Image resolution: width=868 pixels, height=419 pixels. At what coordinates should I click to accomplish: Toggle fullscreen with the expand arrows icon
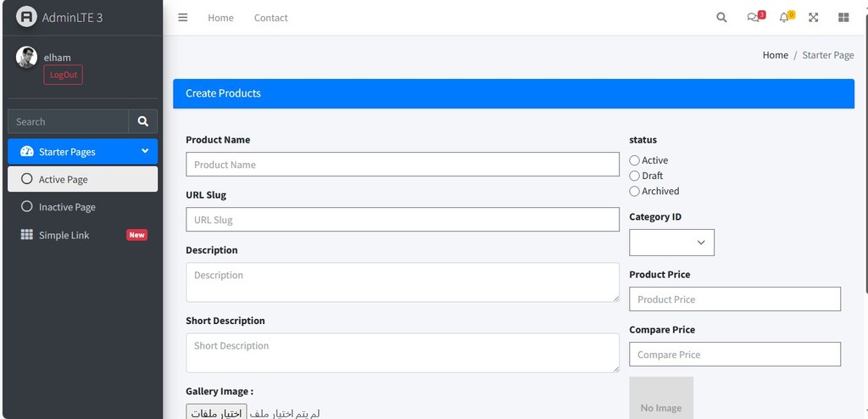813,18
